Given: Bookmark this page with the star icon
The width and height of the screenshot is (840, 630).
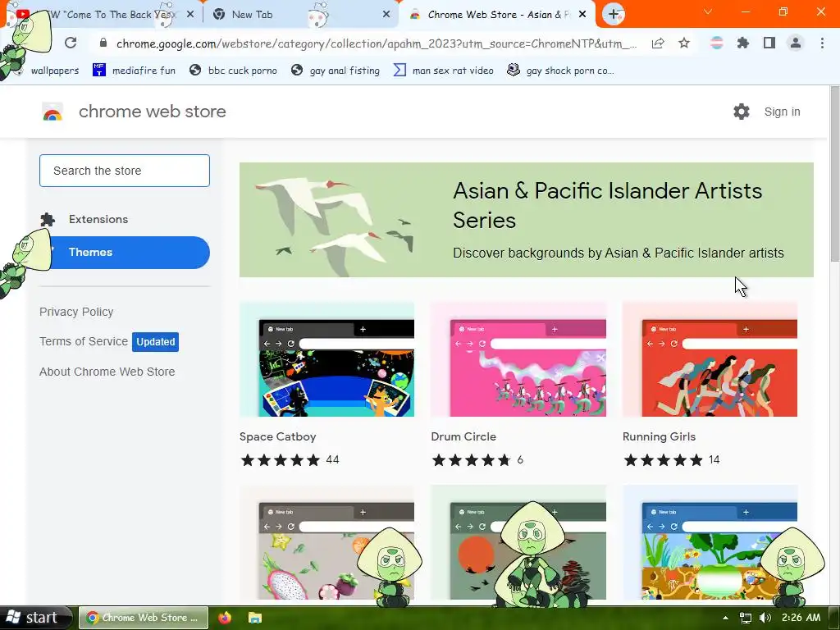Looking at the screenshot, I should click(x=684, y=43).
